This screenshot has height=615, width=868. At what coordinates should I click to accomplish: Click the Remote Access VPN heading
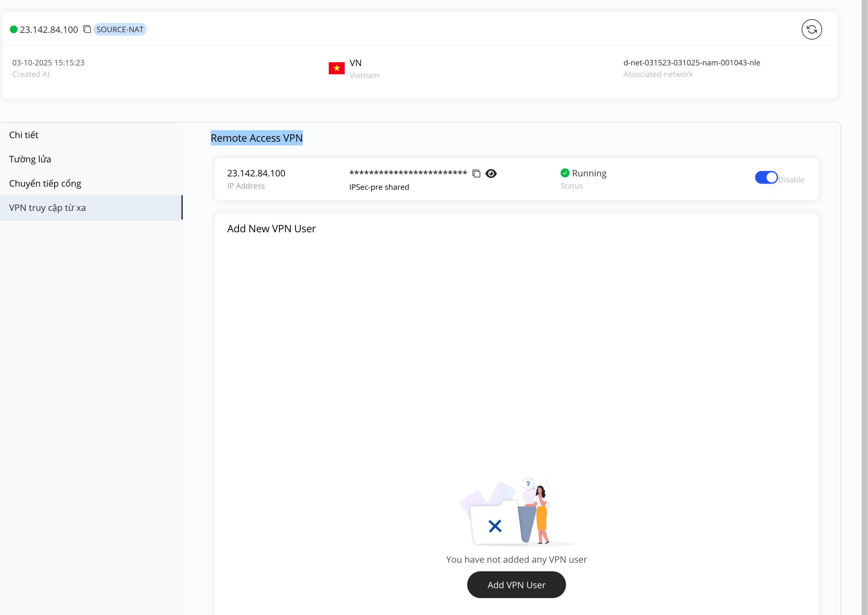(256, 138)
